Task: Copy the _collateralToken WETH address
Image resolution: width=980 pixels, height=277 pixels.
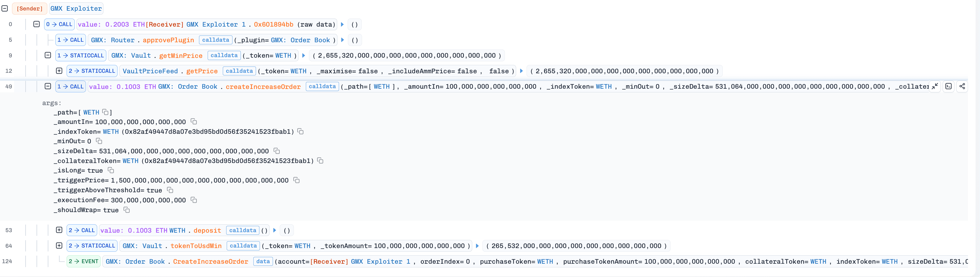Action: click(x=320, y=161)
